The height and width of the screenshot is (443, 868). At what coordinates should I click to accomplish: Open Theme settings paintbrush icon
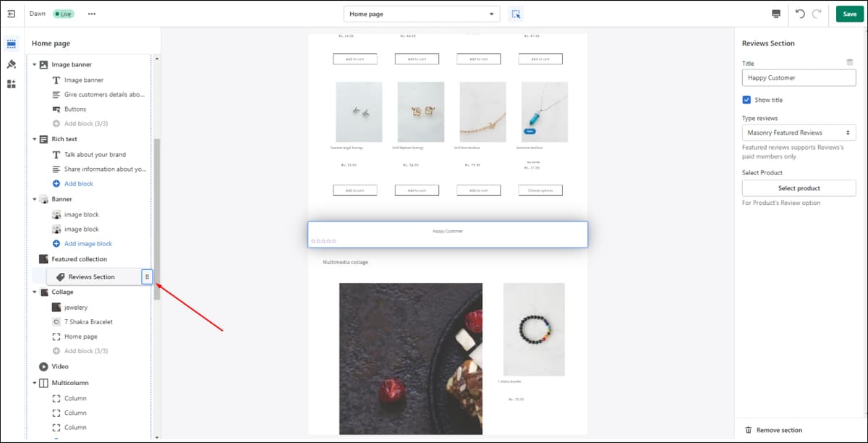click(x=12, y=64)
